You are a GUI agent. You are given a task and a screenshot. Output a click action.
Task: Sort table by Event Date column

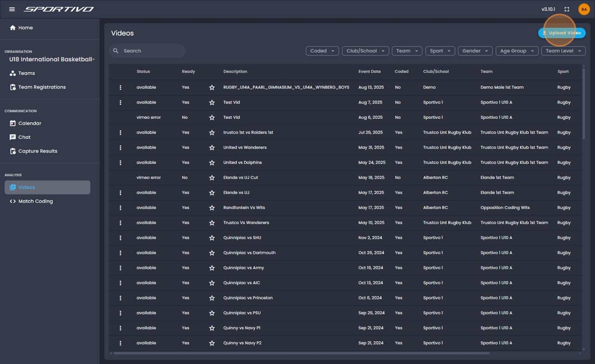pos(370,71)
